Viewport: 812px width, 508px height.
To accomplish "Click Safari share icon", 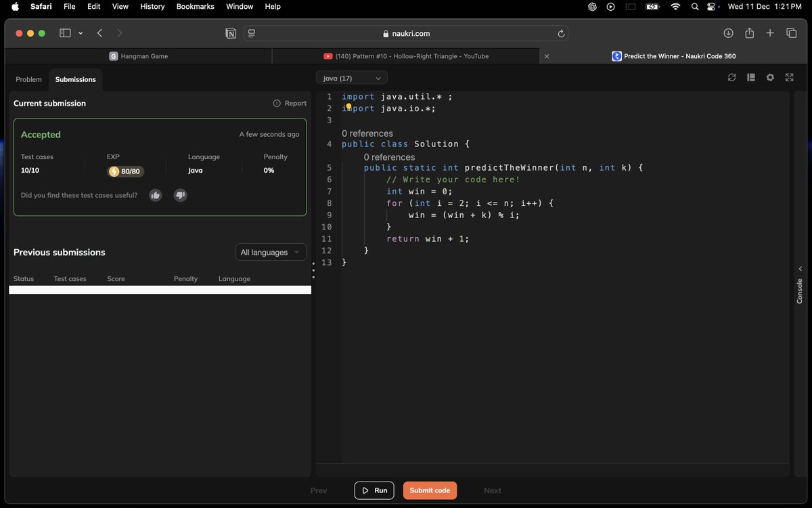I will [750, 33].
